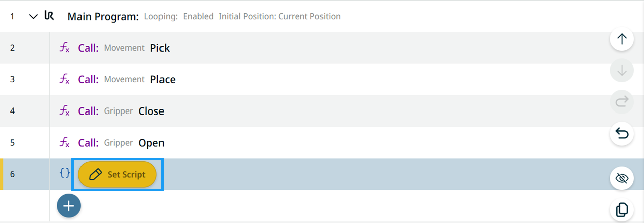Move the selected node up with the arrow
The height and width of the screenshot is (223, 644).
[x=622, y=39]
